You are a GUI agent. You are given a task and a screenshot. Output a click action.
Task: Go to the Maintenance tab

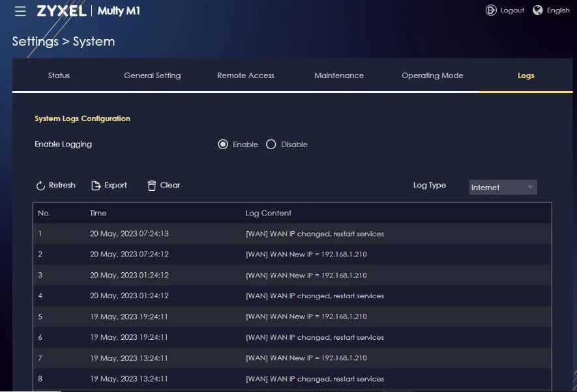point(339,76)
